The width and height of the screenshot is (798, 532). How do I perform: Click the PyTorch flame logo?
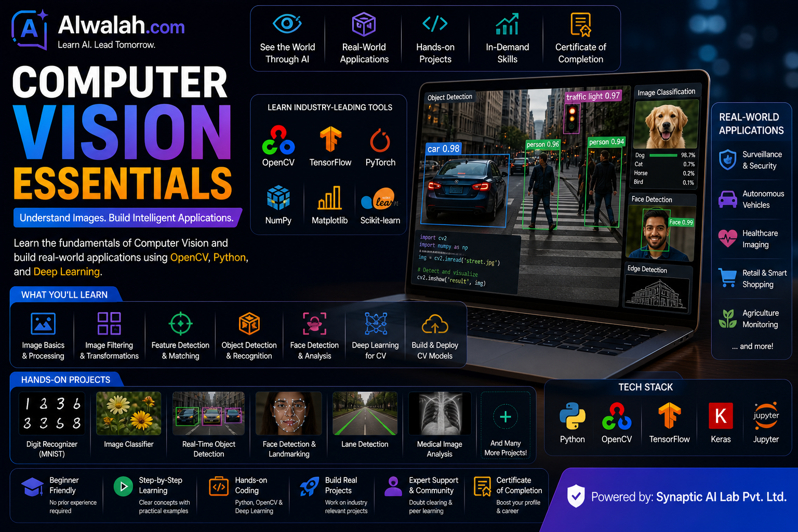(380, 140)
